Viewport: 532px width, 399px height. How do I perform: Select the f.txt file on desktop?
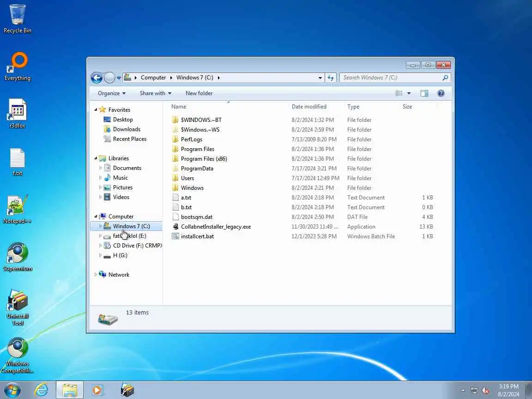click(x=17, y=162)
